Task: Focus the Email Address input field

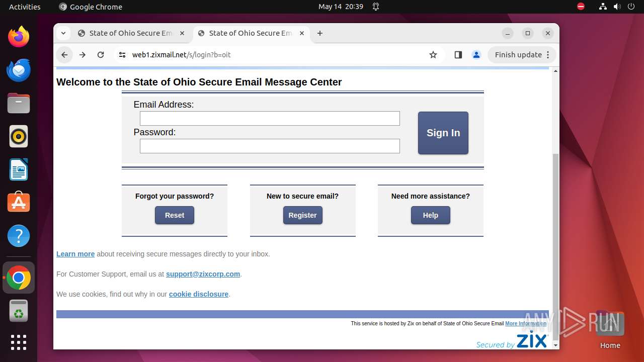Action: coord(270,118)
